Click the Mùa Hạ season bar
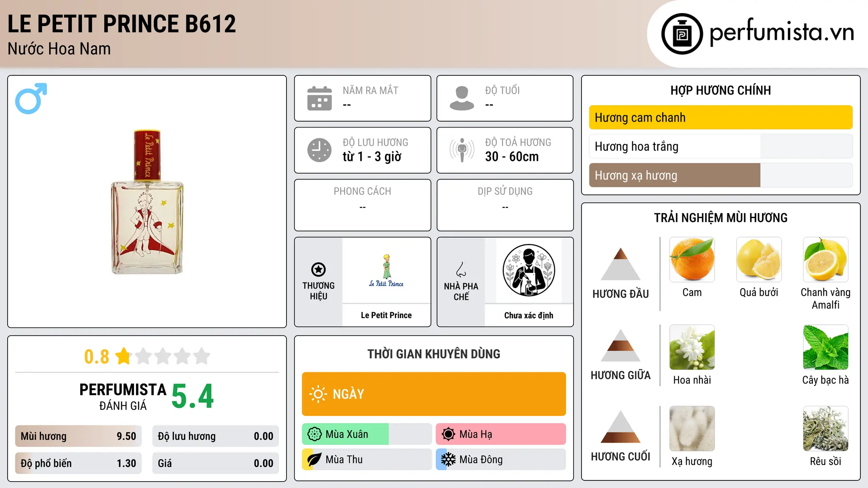The height and width of the screenshot is (488, 868). pyautogui.click(x=501, y=434)
